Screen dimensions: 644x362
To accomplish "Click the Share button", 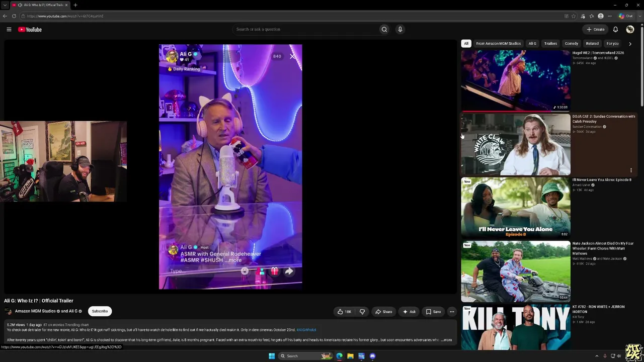I will pyautogui.click(x=383, y=312).
